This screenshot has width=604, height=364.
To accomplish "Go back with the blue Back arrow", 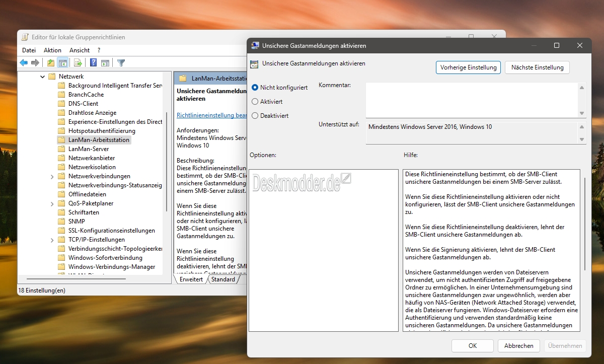I will 24,63.
